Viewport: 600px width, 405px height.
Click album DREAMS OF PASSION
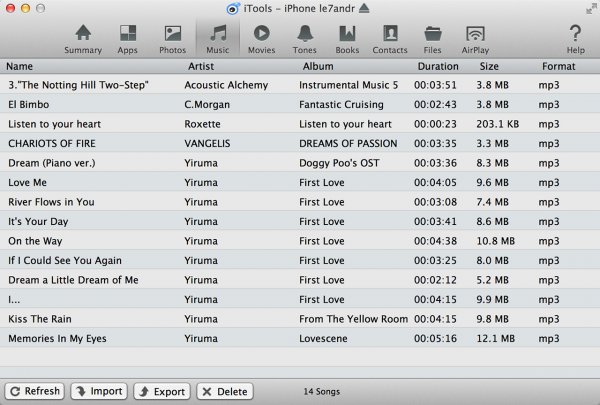coord(348,144)
